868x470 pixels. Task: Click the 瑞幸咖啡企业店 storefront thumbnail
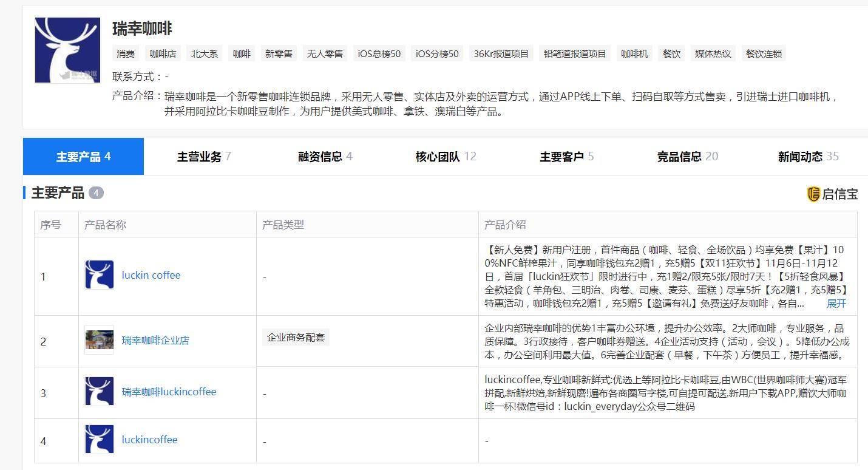(x=99, y=340)
